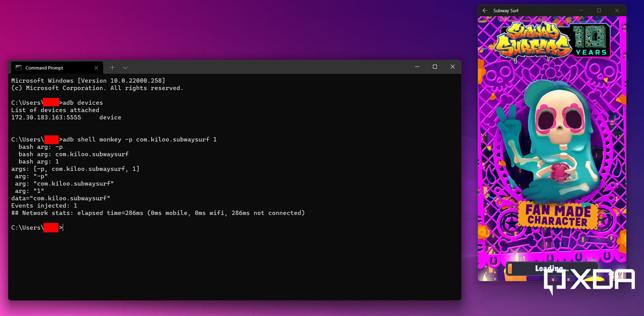
Task: Close the Command Prompt window
Action: (452, 67)
